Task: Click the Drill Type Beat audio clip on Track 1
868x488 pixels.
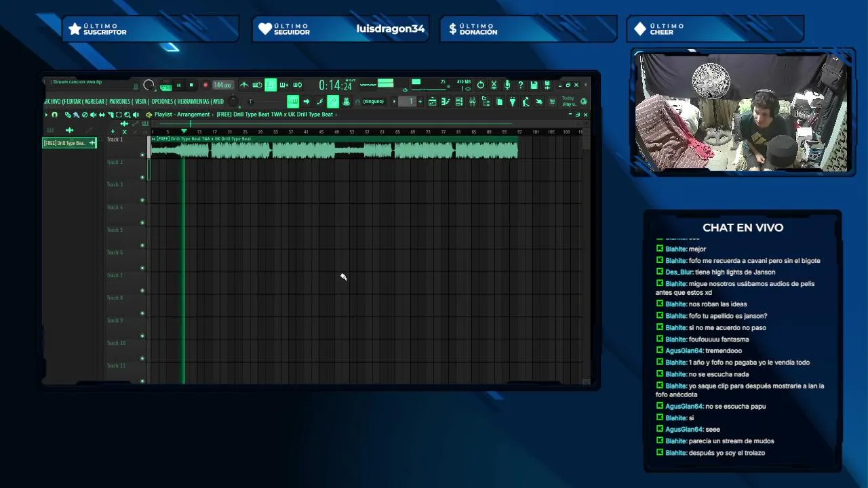Action: click(334, 148)
